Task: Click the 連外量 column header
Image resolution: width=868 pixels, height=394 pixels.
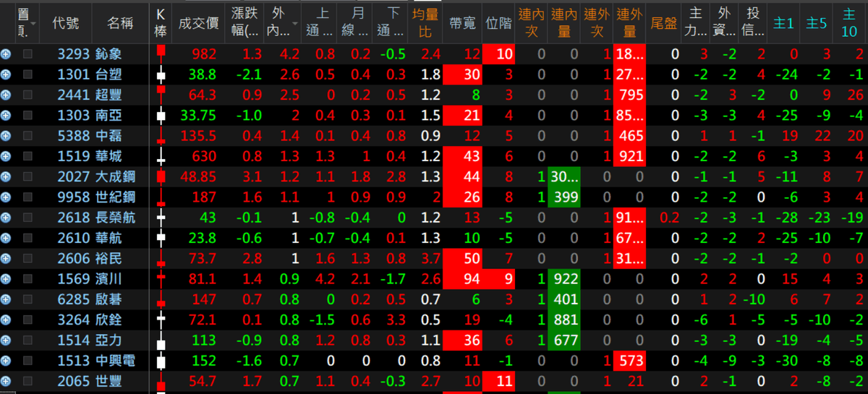Action: (629, 22)
